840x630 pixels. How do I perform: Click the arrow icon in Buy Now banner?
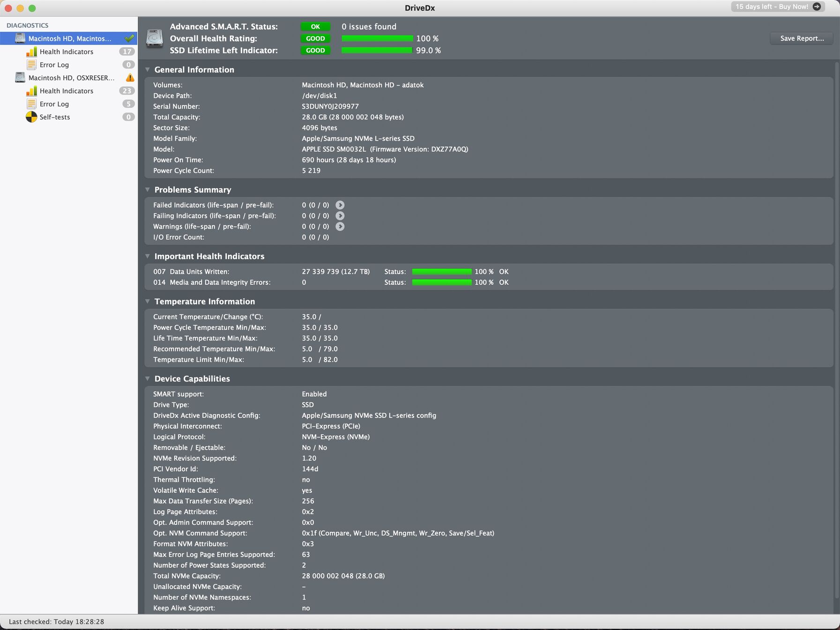[x=817, y=7]
